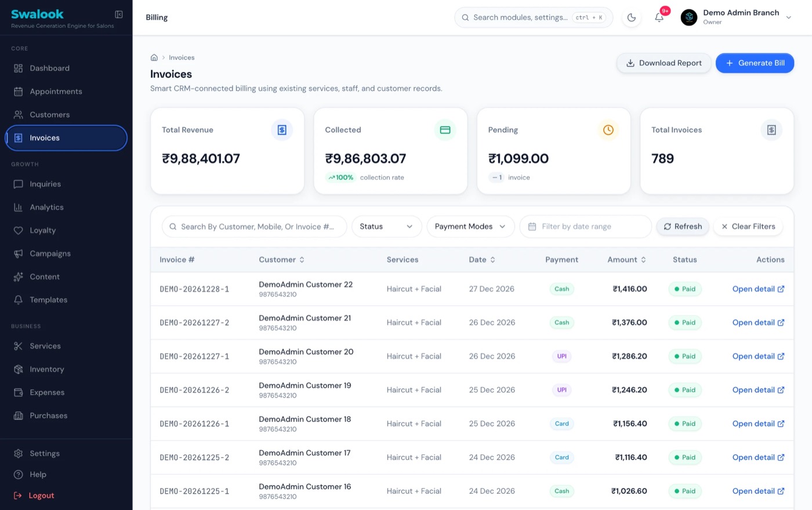
Task: Sort the table by the Date column
Action: coord(482,259)
